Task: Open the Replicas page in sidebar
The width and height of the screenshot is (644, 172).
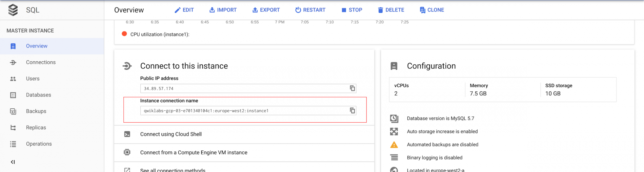Action: [x=52, y=127]
